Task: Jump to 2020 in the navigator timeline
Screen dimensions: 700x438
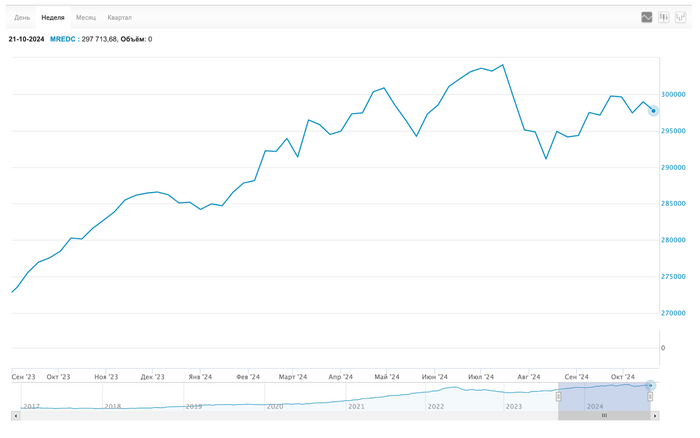Action: 274,407
